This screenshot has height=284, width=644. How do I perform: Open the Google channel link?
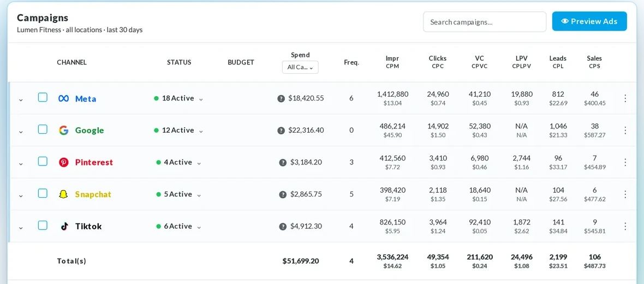(90, 131)
